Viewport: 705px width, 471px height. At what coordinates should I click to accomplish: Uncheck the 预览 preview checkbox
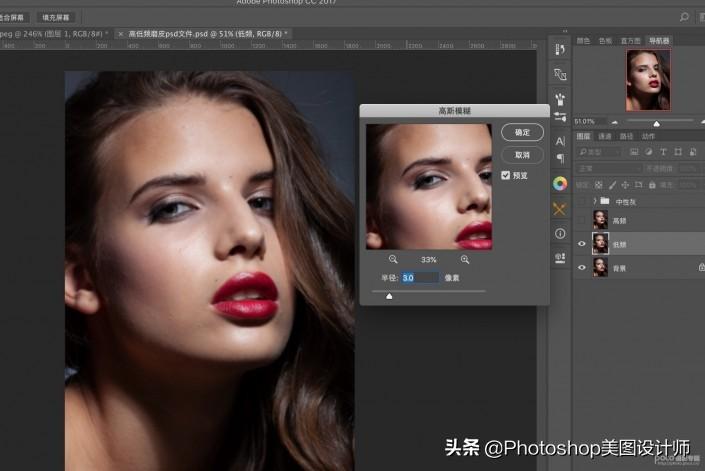506,175
